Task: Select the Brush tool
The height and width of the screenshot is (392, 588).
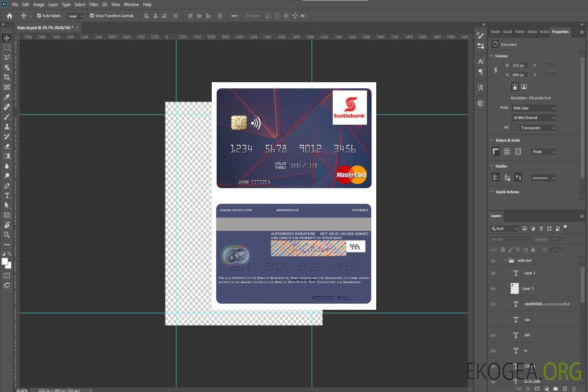Action: [x=7, y=117]
